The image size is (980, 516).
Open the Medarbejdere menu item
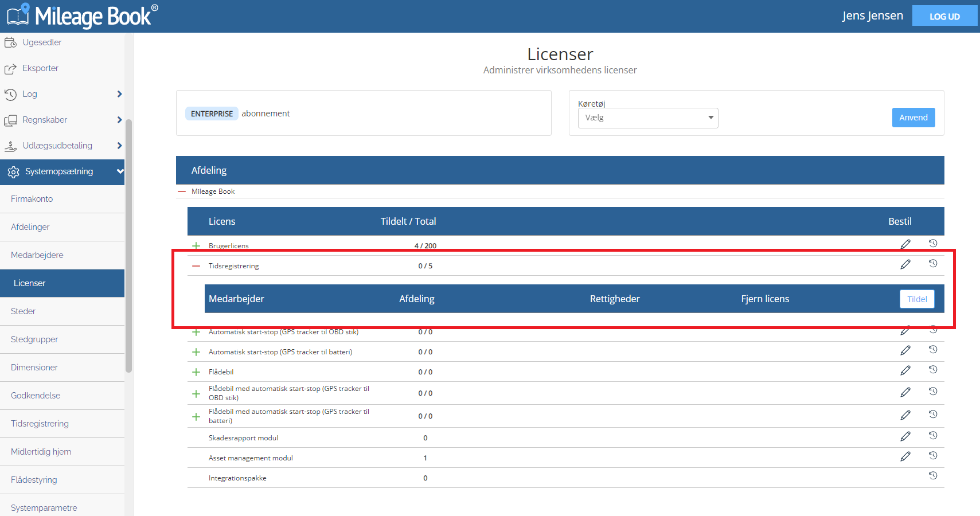click(62, 255)
